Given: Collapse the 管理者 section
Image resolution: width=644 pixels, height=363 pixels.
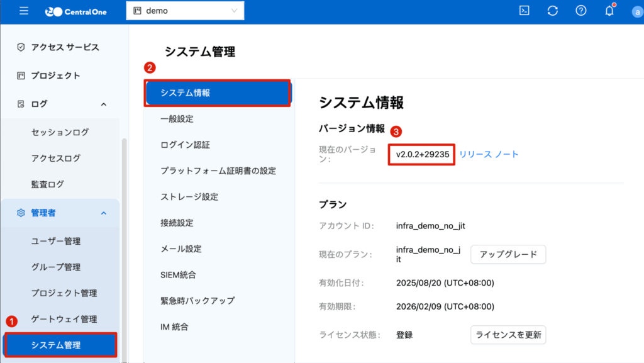Looking at the screenshot, I should pyautogui.click(x=104, y=213).
